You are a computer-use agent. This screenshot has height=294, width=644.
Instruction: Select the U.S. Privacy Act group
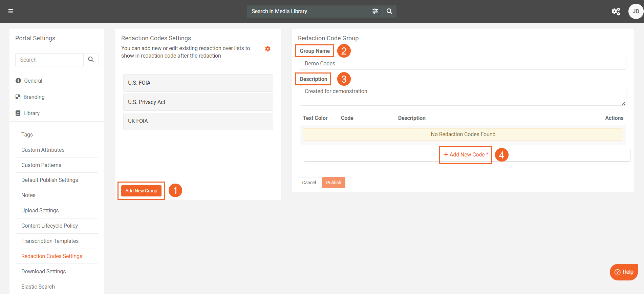pos(198,102)
